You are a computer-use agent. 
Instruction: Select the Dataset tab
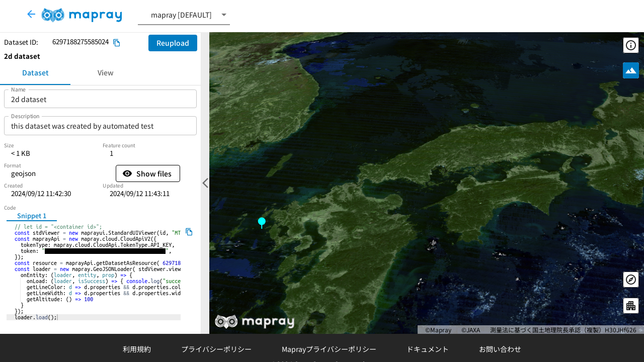point(35,73)
